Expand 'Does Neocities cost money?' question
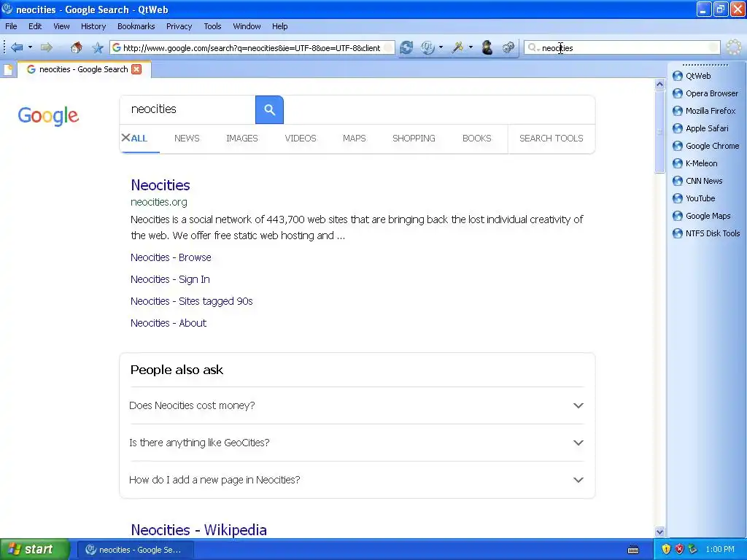The height and width of the screenshot is (560, 747). tap(356, 405)
